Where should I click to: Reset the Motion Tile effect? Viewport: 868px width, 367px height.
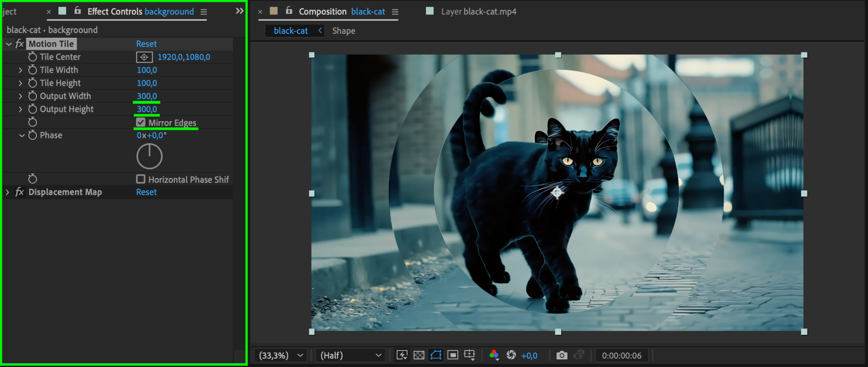tap(146, 44)
